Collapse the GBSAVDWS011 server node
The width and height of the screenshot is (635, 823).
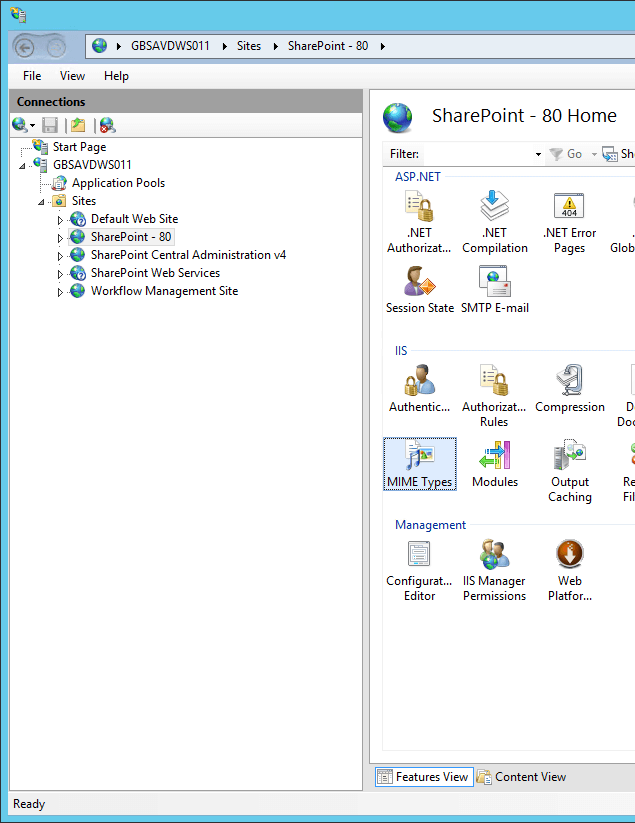[23, 166]
